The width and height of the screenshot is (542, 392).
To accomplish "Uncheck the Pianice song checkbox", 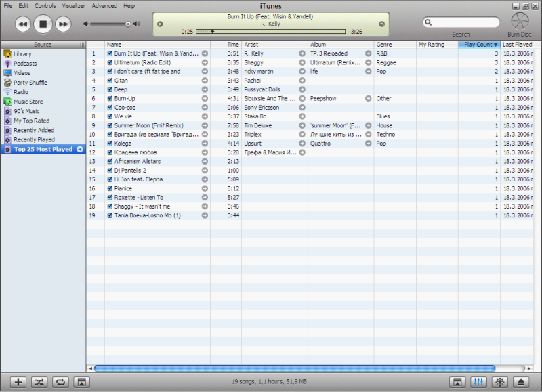I will pos(110,188).
